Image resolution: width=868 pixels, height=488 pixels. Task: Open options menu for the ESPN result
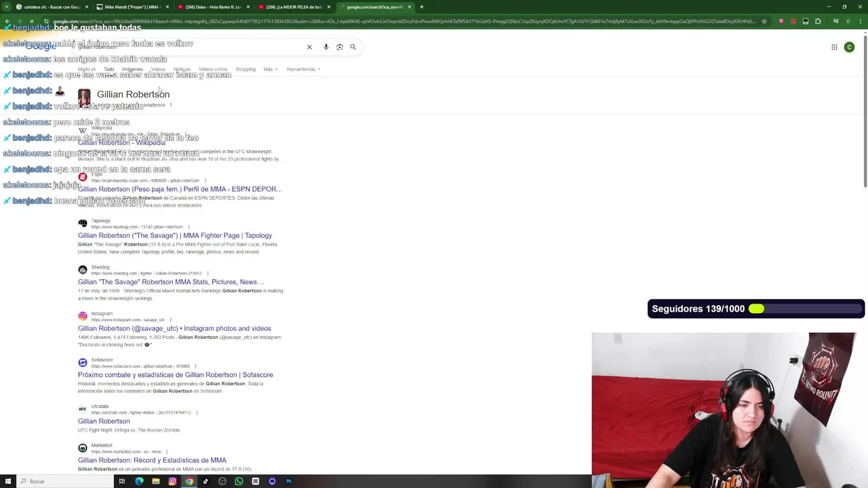(205, 181)
